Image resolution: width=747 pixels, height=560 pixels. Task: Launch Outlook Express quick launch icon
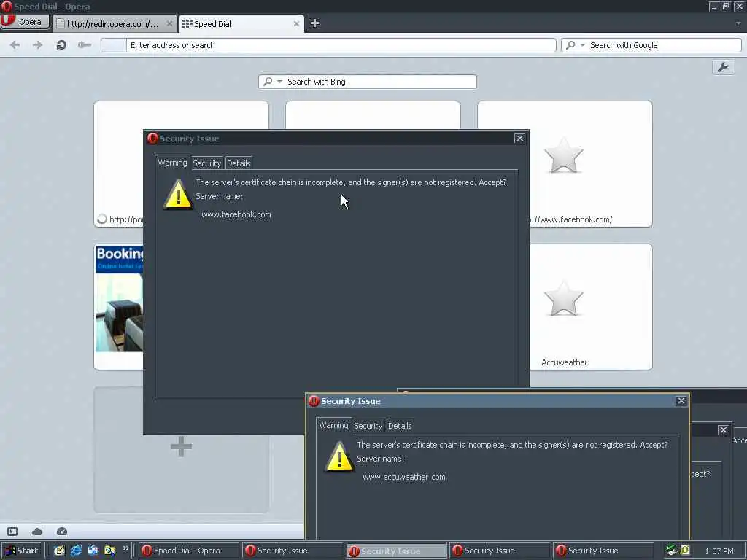coord(93,551)
